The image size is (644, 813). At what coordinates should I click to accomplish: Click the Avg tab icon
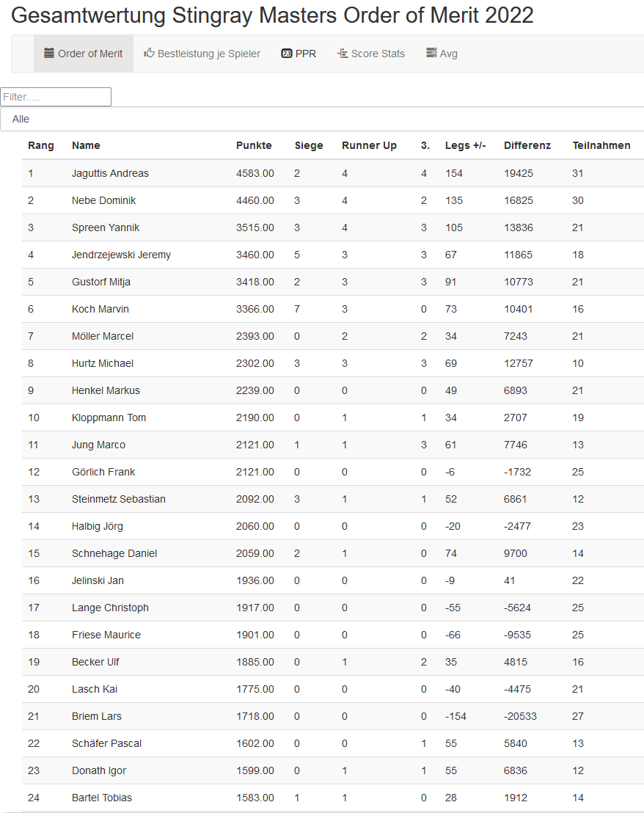tap(431, 54)
